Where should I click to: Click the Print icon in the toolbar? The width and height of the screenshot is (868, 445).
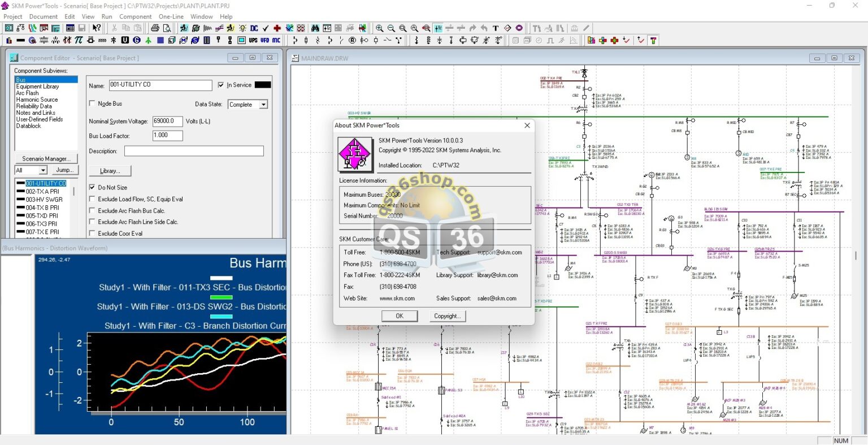click(155, 28)
